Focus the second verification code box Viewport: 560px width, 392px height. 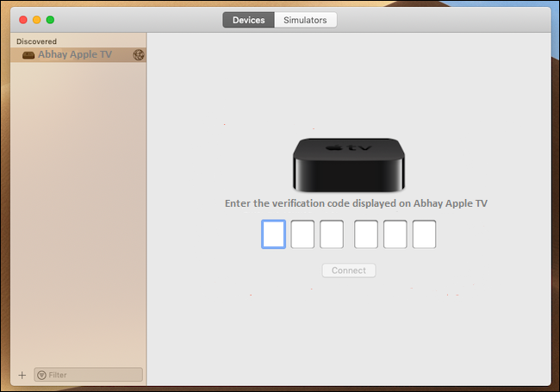point(302,234)
